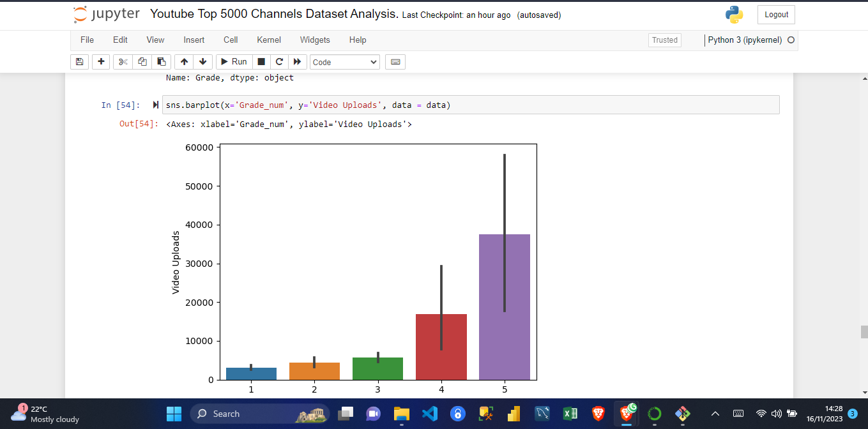
Task: Interrupt the kernel with the stop icon
Action: pos(261,62)
